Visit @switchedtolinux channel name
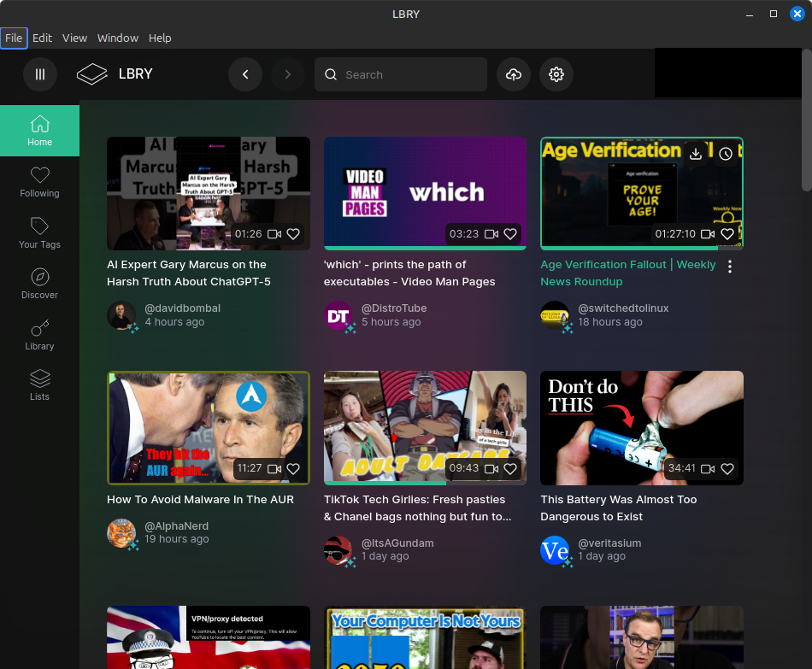This screenshot has height=669, width=812. (x=623, y=308)
